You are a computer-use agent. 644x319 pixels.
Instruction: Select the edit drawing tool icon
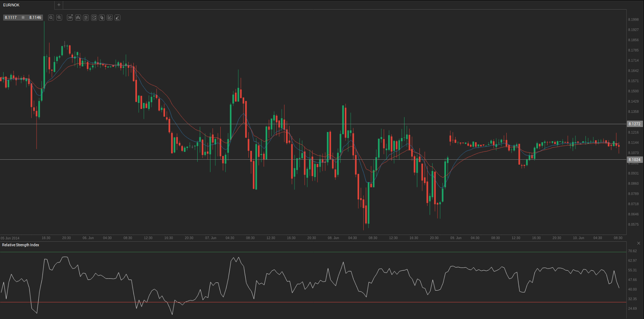[110, 17]
